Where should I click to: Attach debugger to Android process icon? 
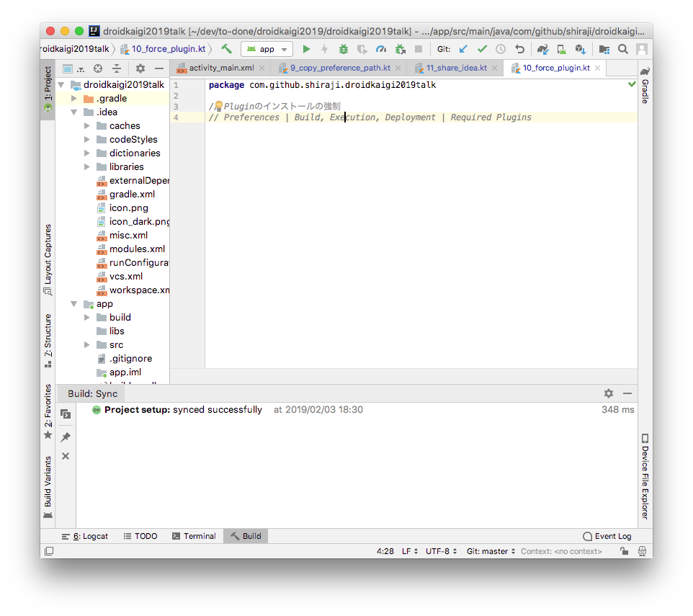click(400, 49)
